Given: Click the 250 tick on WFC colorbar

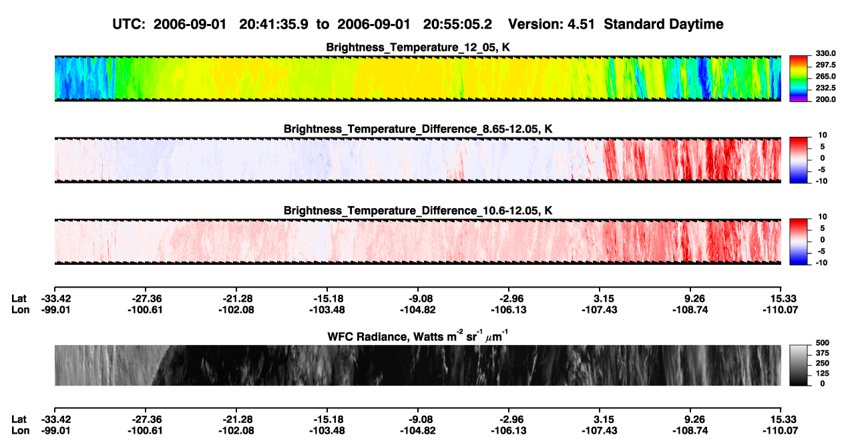Looking at the screenshot, I should coord(821,364).
